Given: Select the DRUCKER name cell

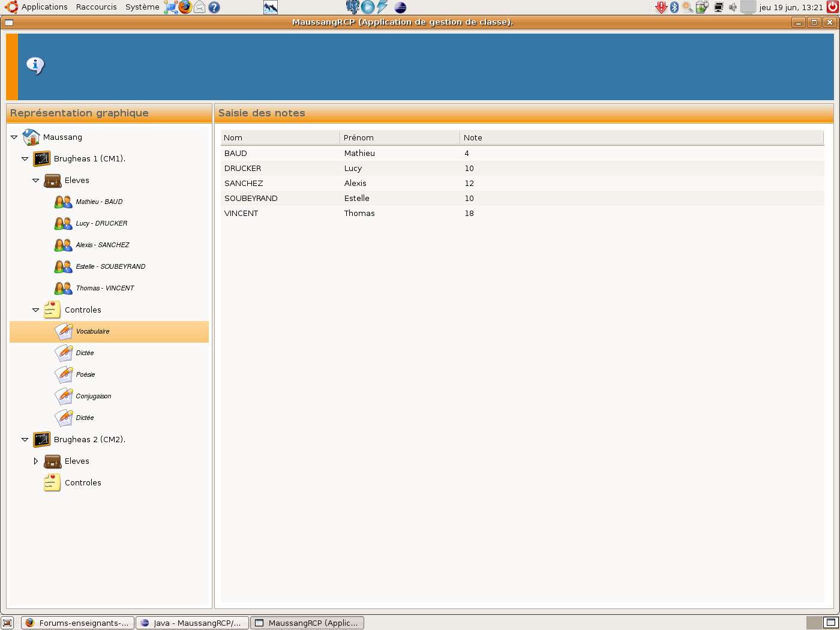Looking at the screenshot, I should coord(243,168).
